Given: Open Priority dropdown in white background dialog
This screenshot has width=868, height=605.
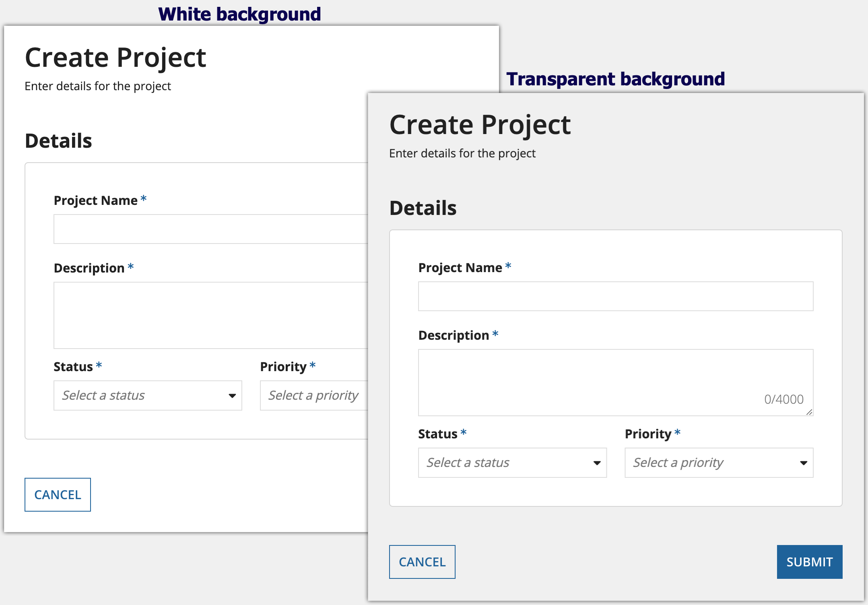Looking at the screenshot, I should pyautogui.click(x=314, y=396).
